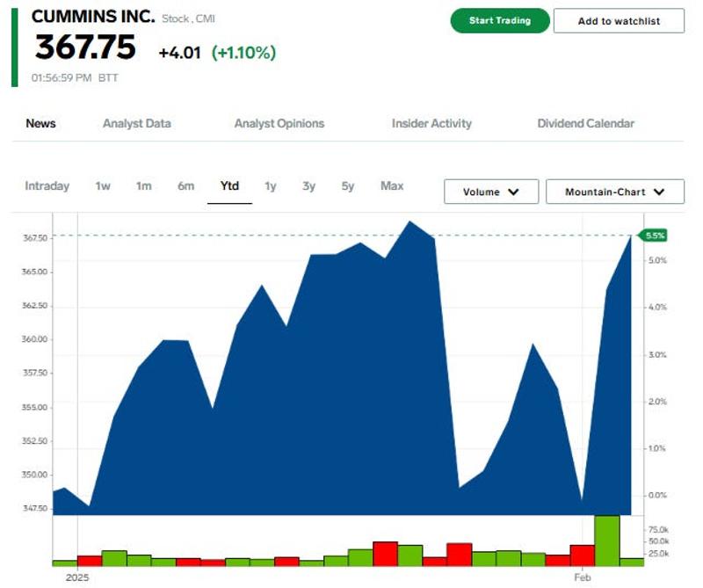View the Insider Activity tab
Screen dimensions: 703x588
click(431, 123)
